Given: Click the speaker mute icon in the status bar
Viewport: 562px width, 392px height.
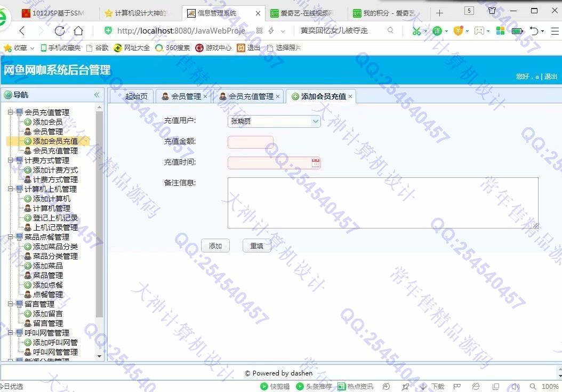Looking at the screenshot, I should tap(515, 387).
